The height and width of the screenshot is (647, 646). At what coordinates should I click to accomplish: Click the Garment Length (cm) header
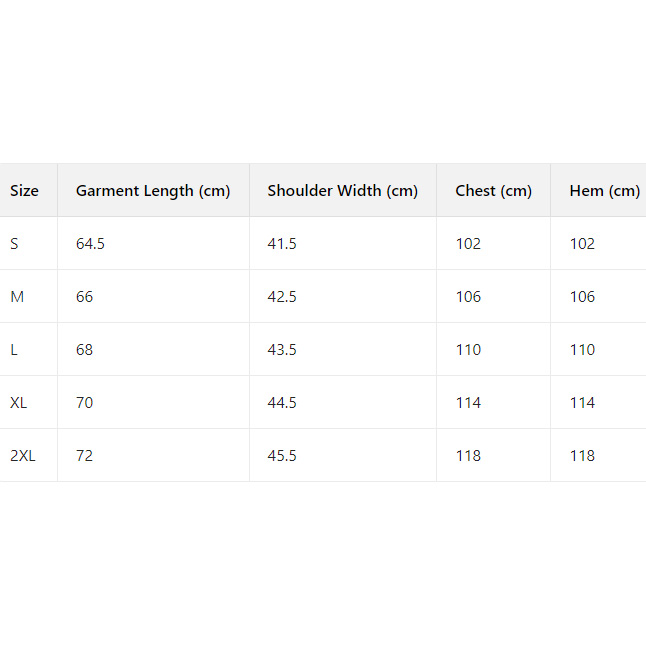pos(153,191)
